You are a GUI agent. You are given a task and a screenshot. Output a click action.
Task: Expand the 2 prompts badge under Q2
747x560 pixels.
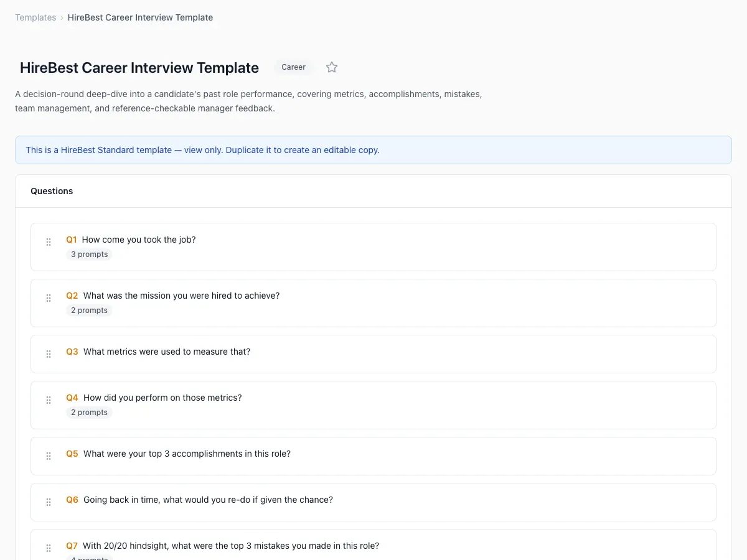point(89,310)
